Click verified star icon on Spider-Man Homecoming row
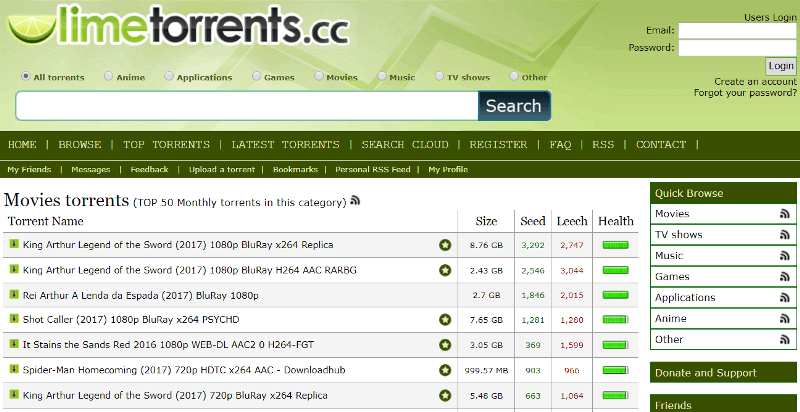 445,370
